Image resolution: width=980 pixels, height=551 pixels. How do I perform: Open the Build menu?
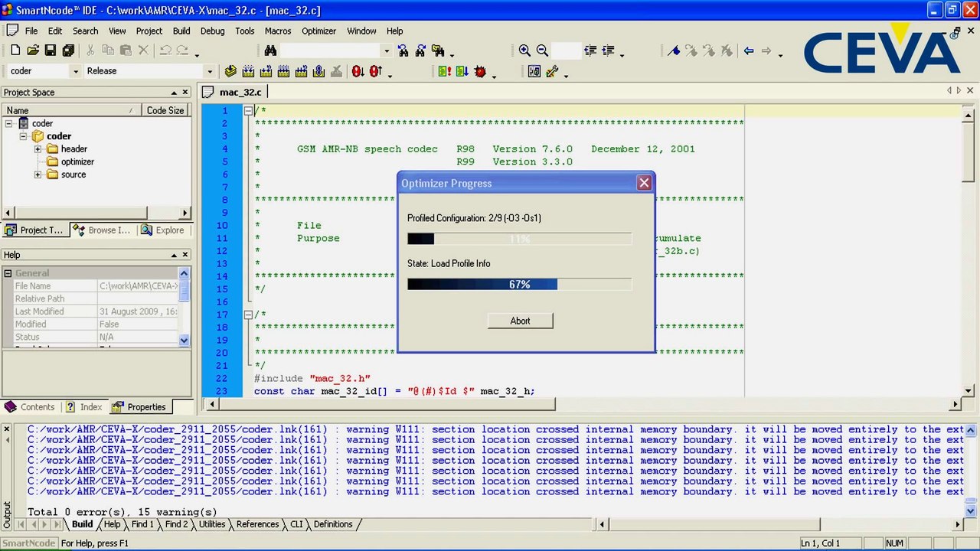click(x=181, y=31)
